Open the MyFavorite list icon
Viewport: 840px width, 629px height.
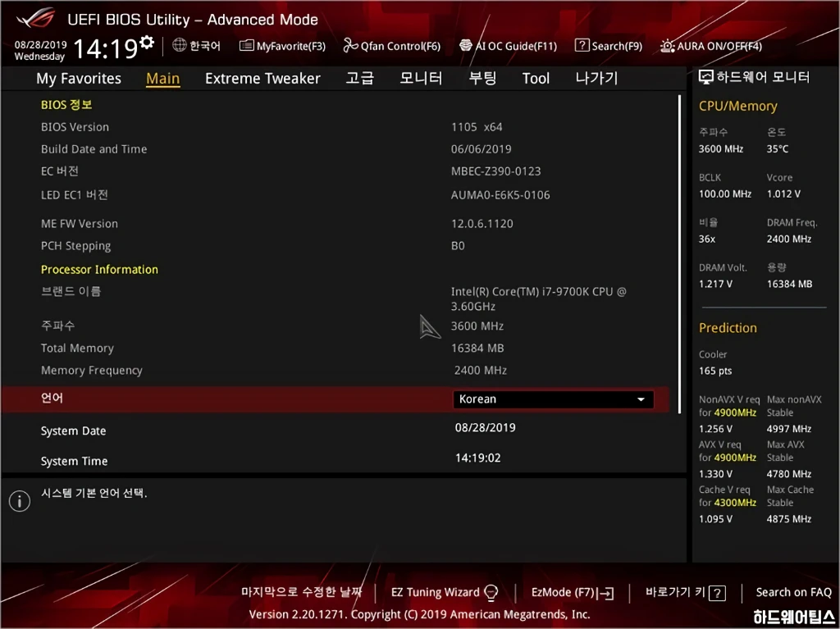(246, 46)
